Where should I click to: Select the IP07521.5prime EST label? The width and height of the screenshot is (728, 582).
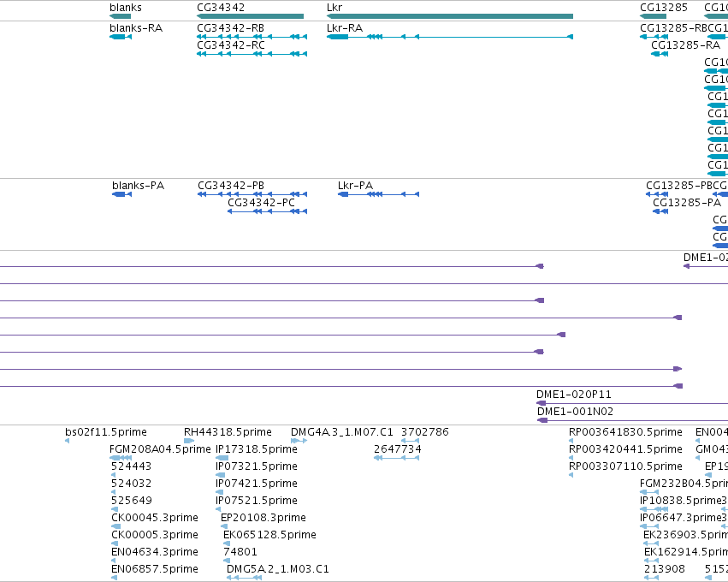(x=257, y=501)
